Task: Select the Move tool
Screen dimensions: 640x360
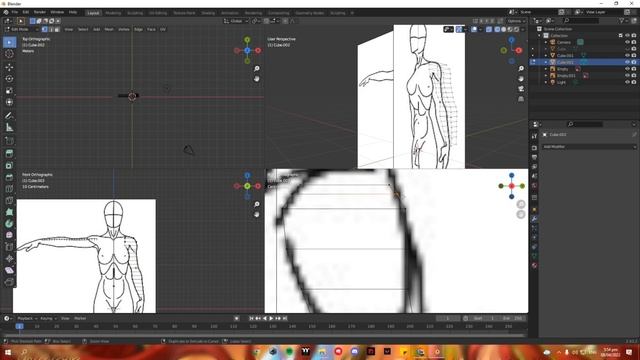Action: point(9,67)
